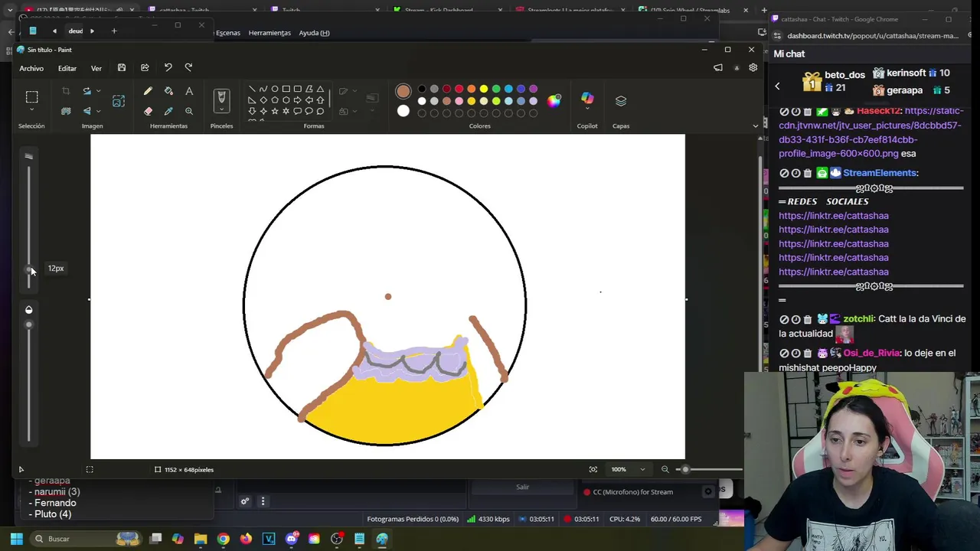The width and height of the screenshot is (980, 551).
Task: Click the Save icon in Paint's title bar
Action: pos(122,67)
